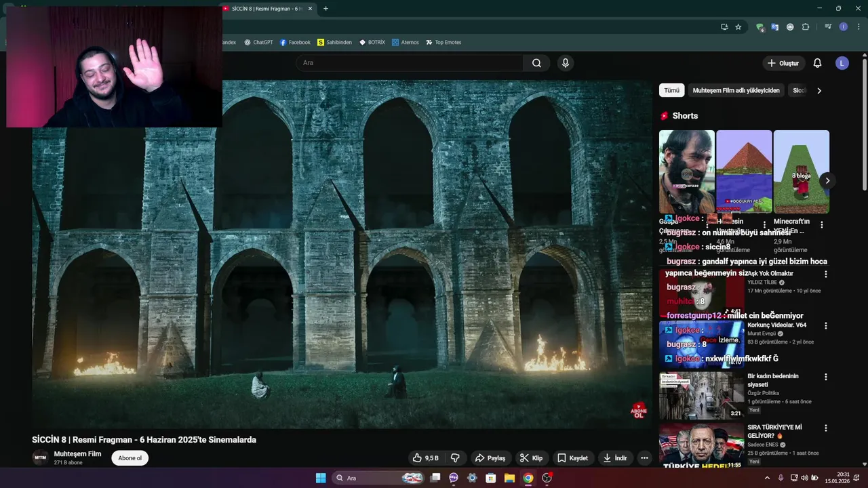The image size is (868, 488).
Task: Open Facebook bookmark
Action: [x=295, y=42]
